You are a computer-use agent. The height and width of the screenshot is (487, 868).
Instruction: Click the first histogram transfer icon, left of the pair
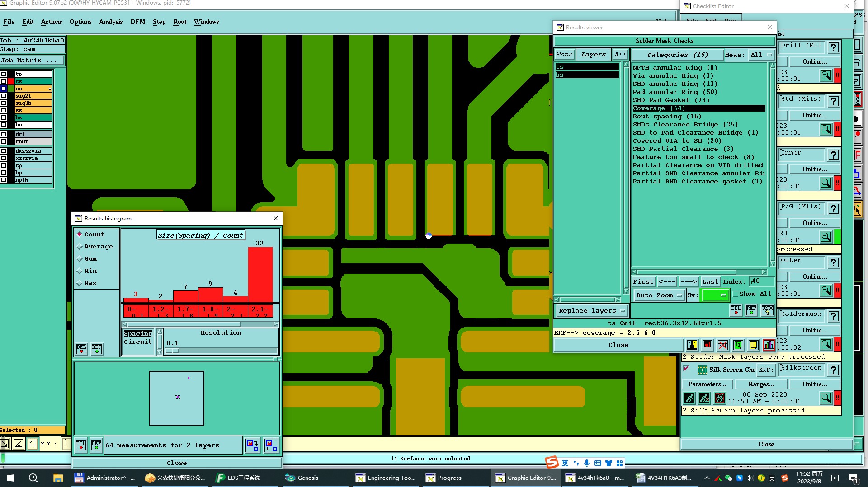pyautogui.click(x=252, y=445)
